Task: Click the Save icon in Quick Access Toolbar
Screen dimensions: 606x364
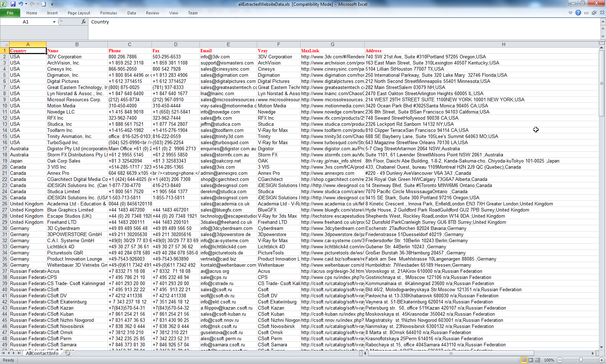Action: [13, 4]
